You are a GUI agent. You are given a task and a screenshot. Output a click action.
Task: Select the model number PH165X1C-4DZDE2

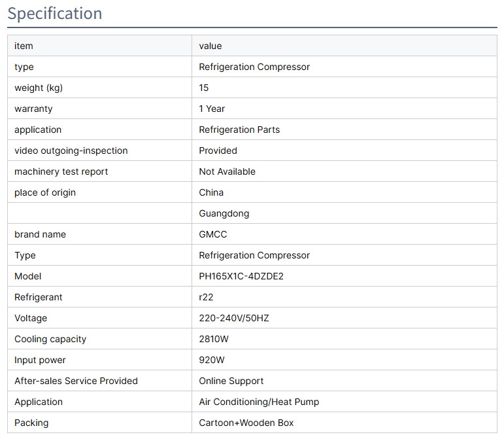point(241,276)
